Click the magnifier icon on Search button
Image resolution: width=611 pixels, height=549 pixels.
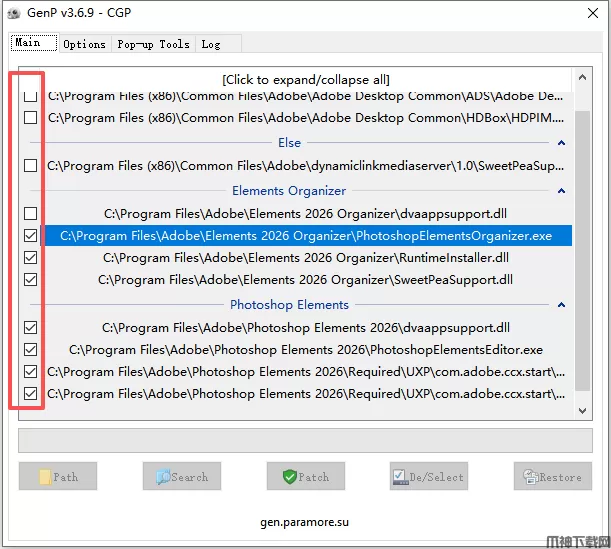pyautogui.click(x=163, y=477)
